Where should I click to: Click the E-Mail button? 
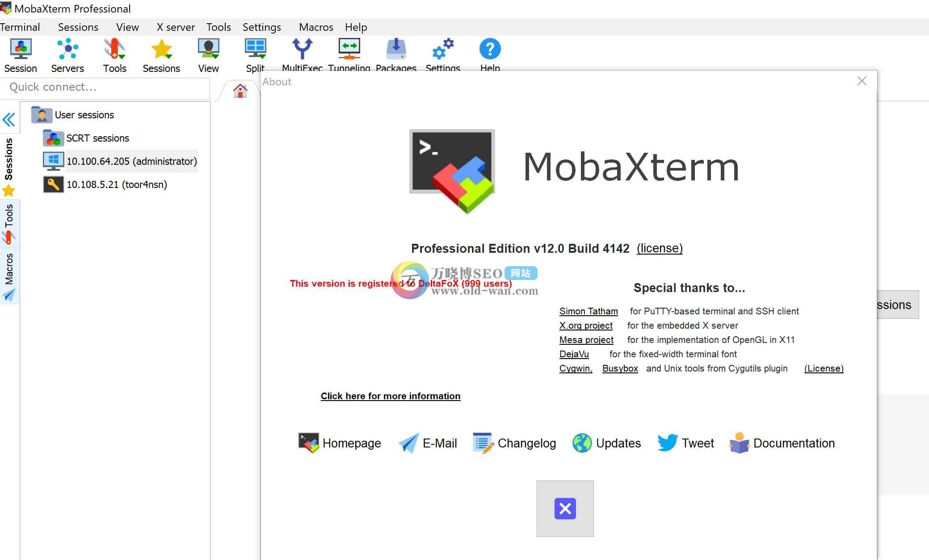coord(428,443)
